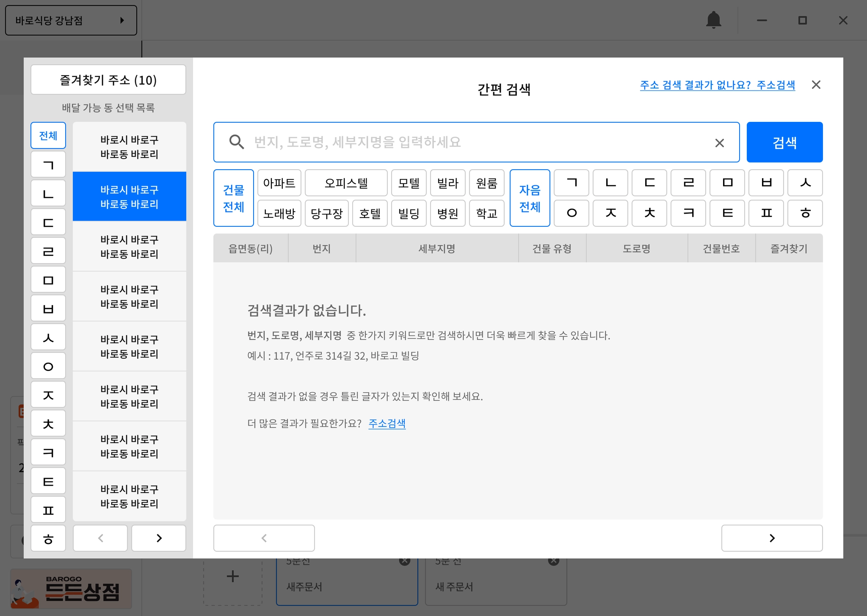Viewport: 867px width, 616px height.
Task: Expand the 바로식당 강남점 store selector
Action: 71,20
